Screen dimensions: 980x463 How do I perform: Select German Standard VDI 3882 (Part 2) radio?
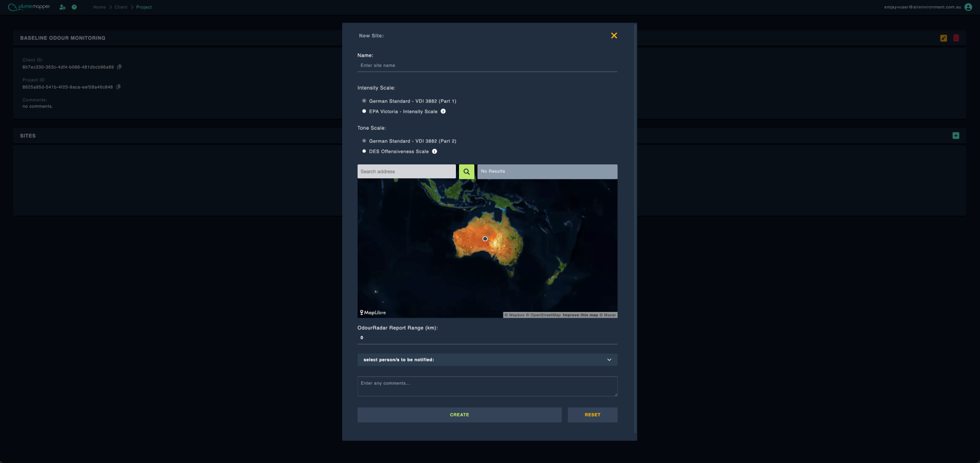[x=364, y=141]
